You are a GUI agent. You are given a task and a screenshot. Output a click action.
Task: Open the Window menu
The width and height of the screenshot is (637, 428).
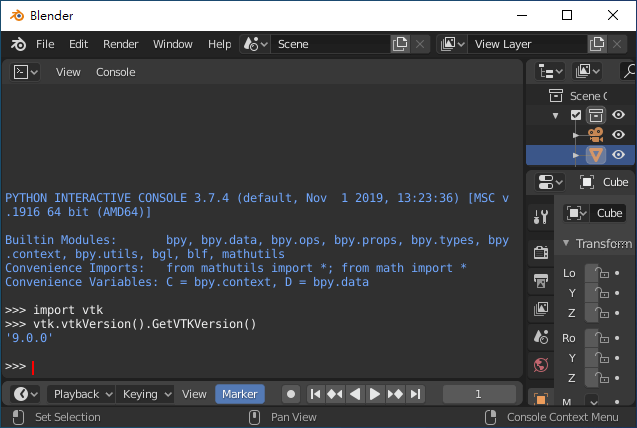click(x=173, y=44)
